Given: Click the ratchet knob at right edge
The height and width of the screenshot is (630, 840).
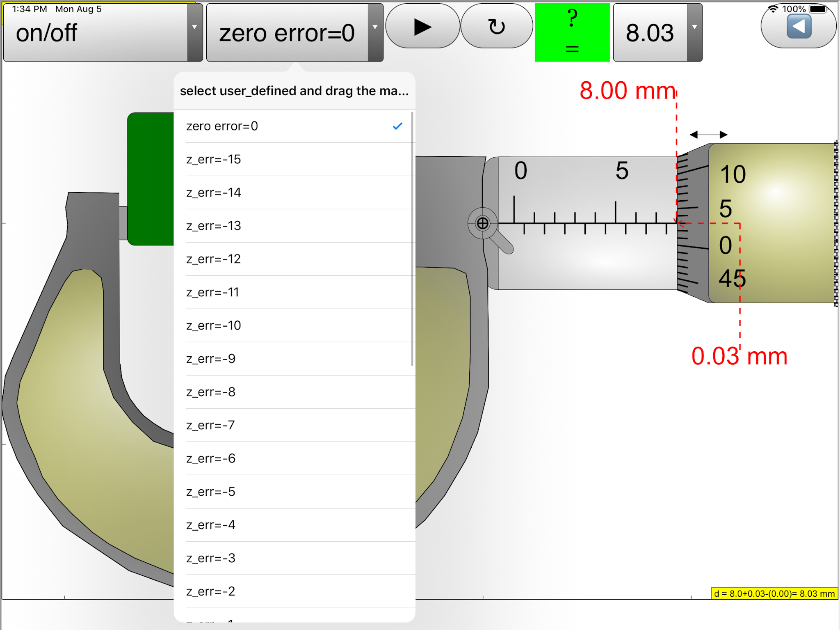Looking at the screenshot, I should [x=836, y=223].
